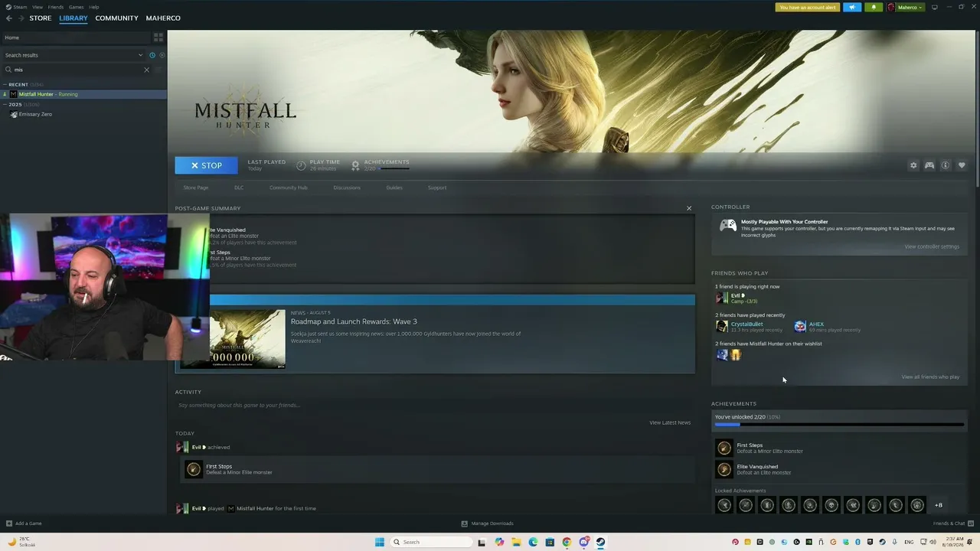Open the Elite Vanquished achievement icon in Achievements

coord(724,469)
